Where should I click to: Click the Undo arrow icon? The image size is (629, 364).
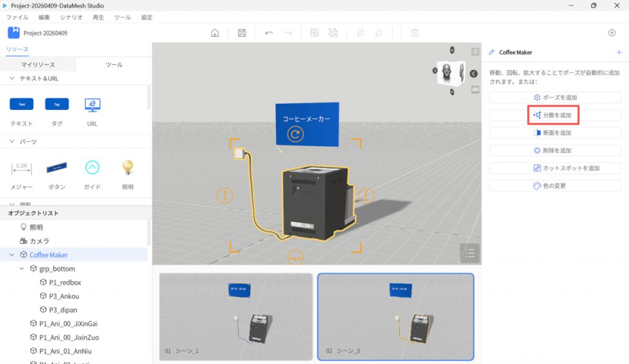(269, 33)
